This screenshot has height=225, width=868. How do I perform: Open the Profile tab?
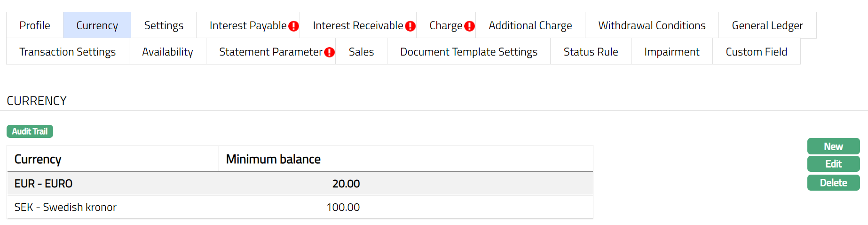[35, 25]
